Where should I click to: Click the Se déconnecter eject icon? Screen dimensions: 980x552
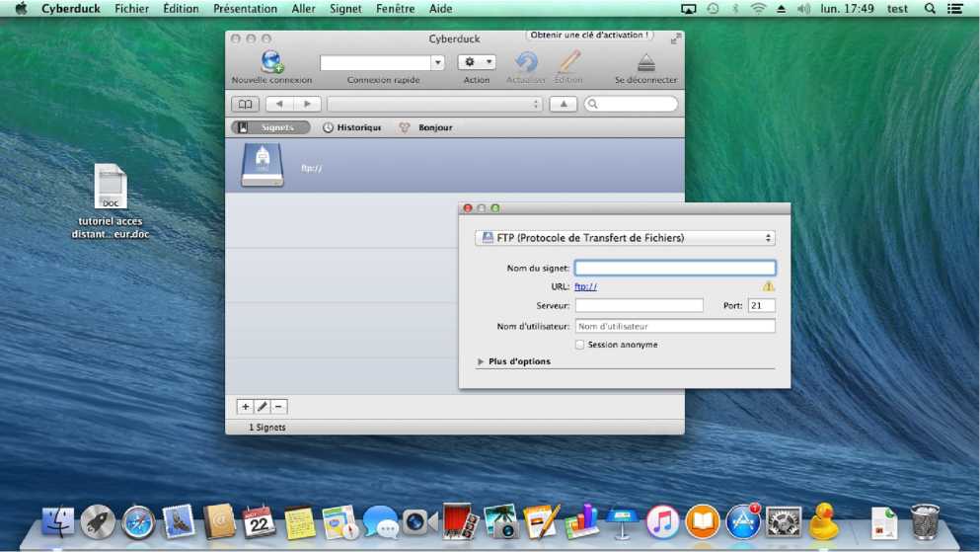(645, 62)
